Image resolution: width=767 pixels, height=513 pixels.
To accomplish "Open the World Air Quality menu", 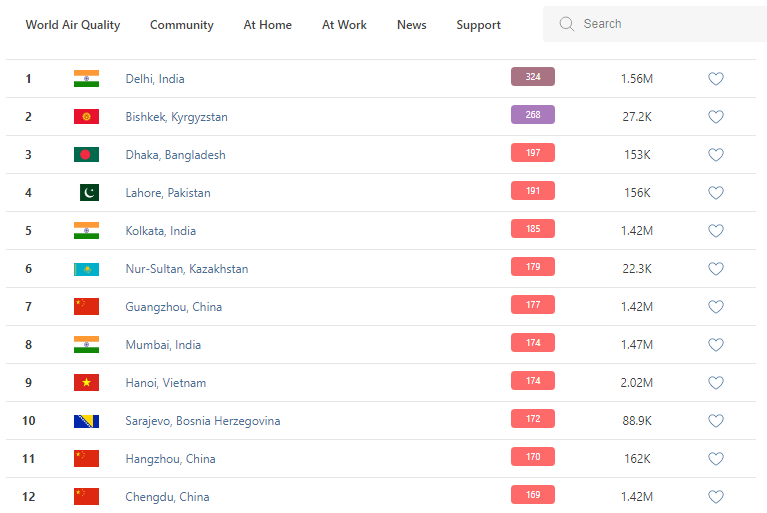I will 72,25.
